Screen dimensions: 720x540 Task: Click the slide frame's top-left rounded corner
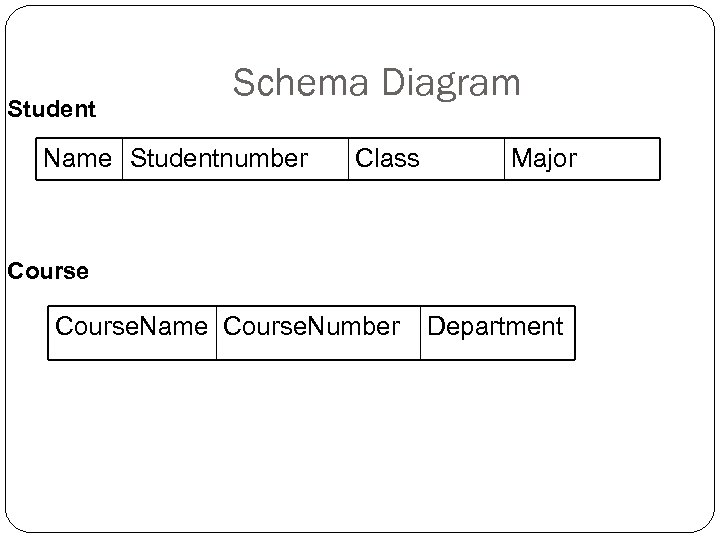click(x=12, y=12)
